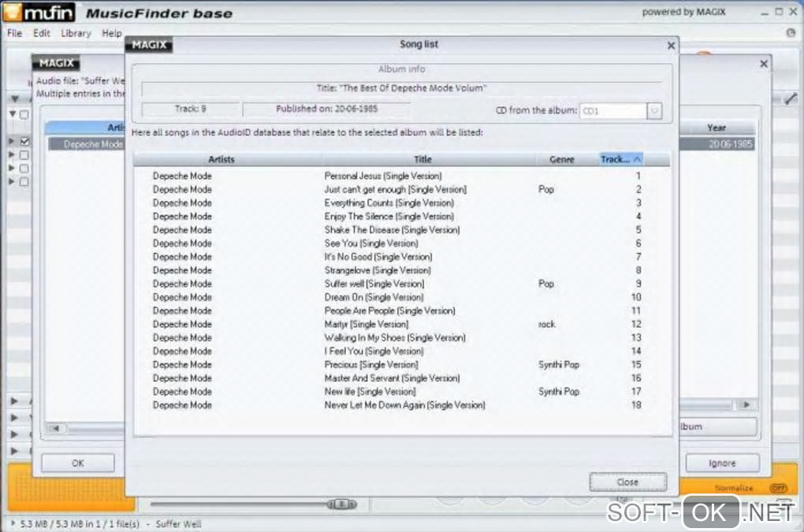This screenshot has height=532, width=804.
Task: Select Walking In My Shoes track
Action: [401, 338]
